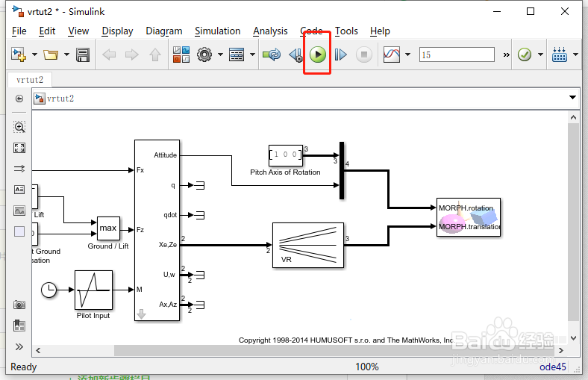
Task: Click the ode45 solver link
Action: click(x=552, y=367)
